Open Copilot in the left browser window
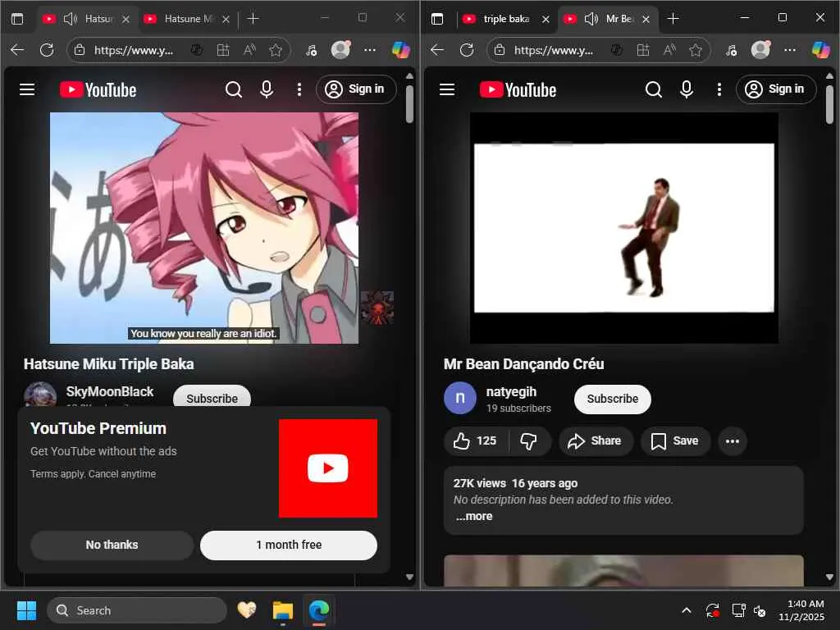This screenshot has width=840, height=630. pyautogui.click(x=400, y=50)
